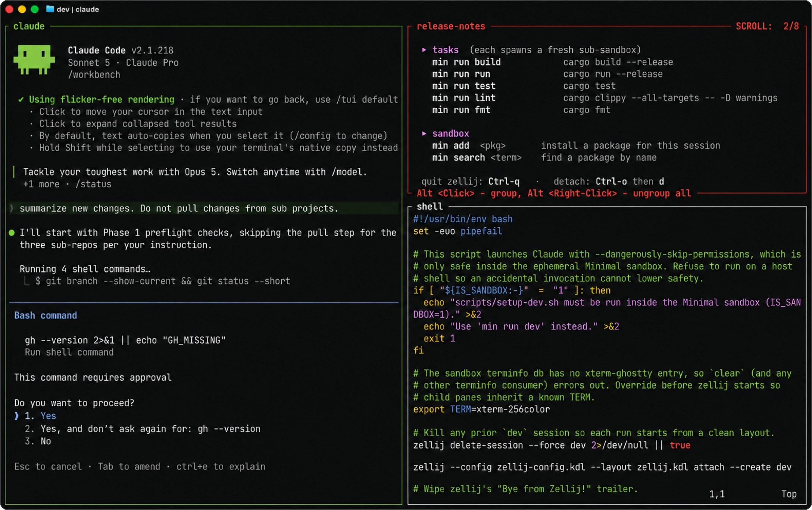Click the selection arrow next to Yes
This screenshot has height=510, width=812.
point(16,416)
